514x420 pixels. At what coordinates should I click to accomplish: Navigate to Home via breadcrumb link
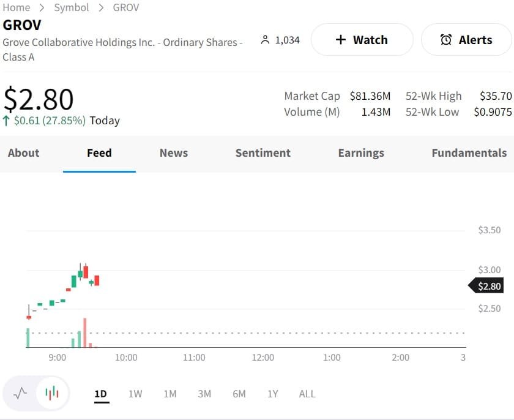click(17, 8)
